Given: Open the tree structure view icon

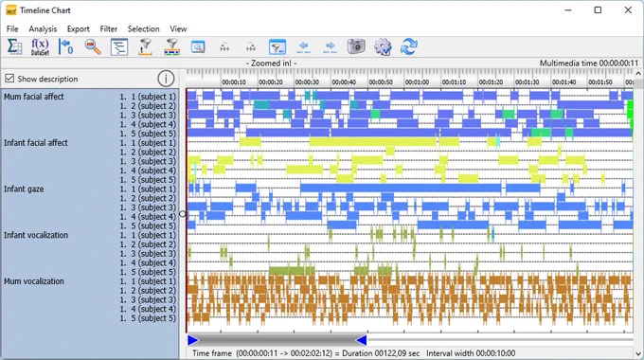Looking at the screenshot, I should click(x=119, y=46).
